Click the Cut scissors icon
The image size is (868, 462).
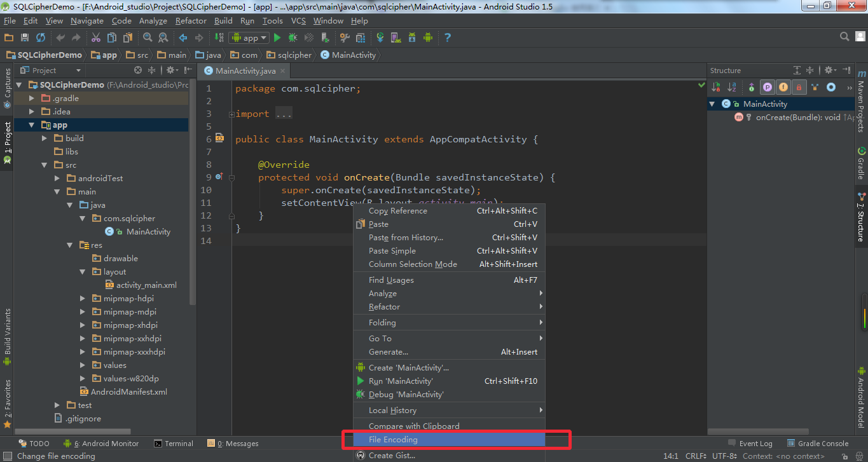[96, 38]
